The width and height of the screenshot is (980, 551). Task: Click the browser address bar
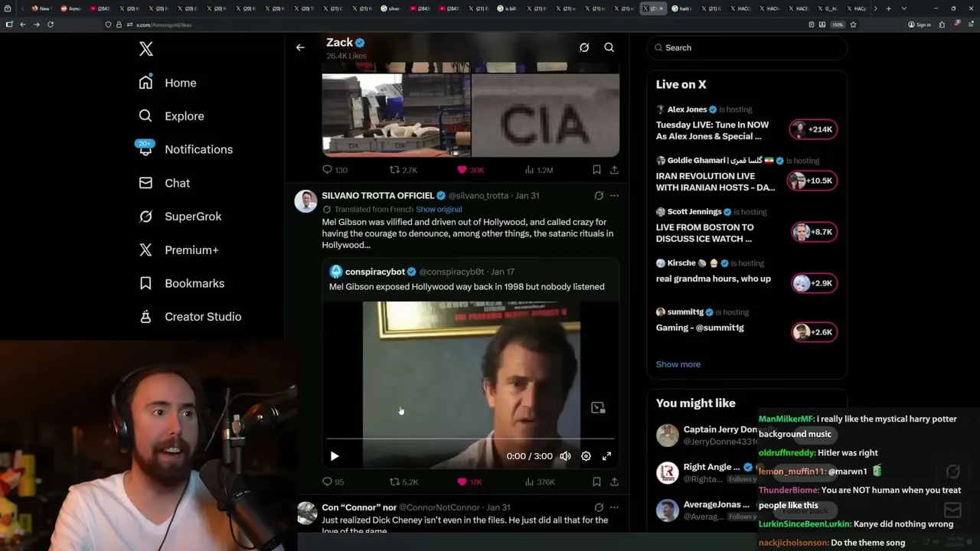pyautogui.click(x=459, y=24)
